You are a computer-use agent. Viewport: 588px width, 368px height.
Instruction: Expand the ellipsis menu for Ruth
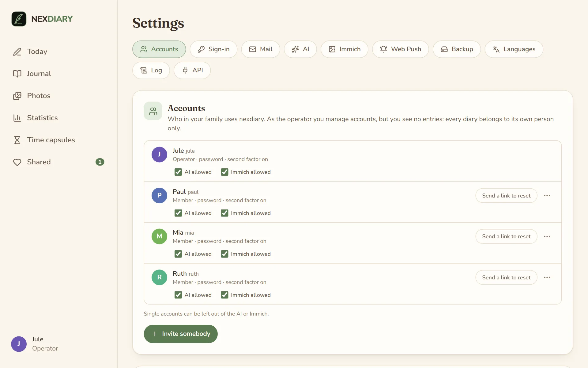tap(547, 278)
